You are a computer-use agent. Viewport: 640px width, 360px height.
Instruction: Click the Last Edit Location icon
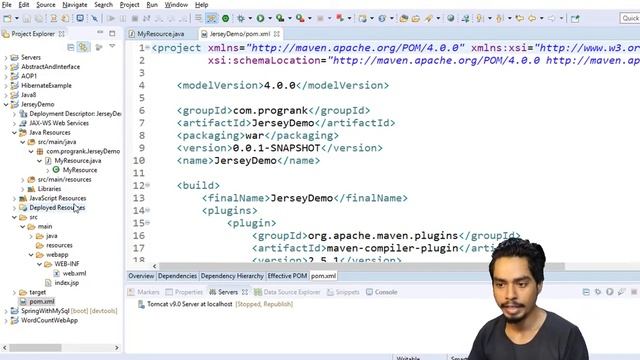[x=520, y=18]
